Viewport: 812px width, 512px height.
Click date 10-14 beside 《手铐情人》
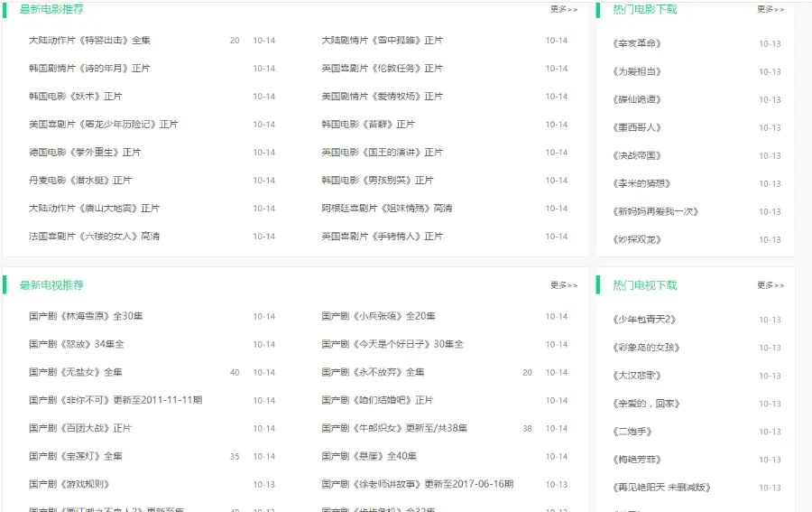tap(557, 237)
